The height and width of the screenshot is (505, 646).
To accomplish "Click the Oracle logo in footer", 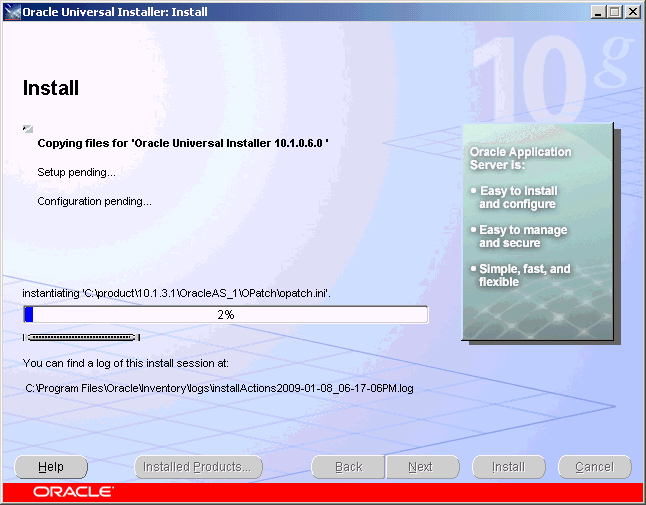I will pyautogui.click(x=73, y=492).
